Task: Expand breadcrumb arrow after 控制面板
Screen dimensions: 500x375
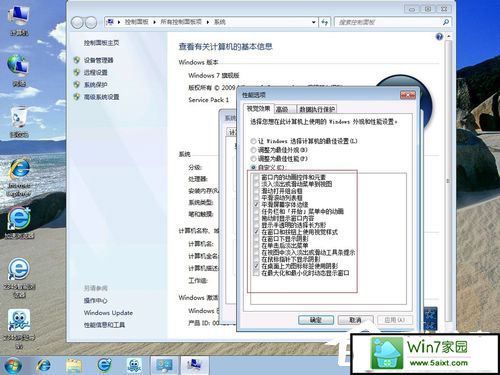Action: pos(154,22)
